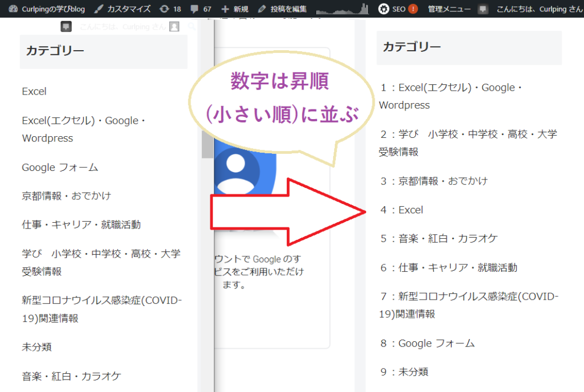Viewport: 584px width, 392px height.
Task: Click the pencil edit icon
Action: point(262,9)
